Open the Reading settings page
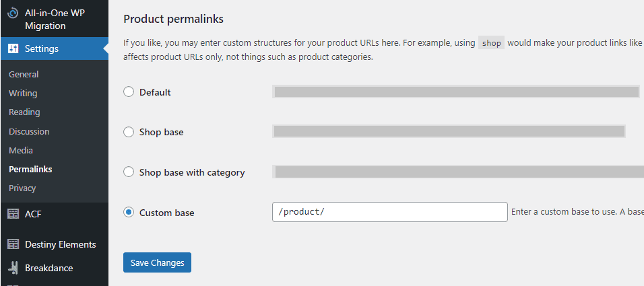Viewport: 644px width, 286px height. click(24, 112)
